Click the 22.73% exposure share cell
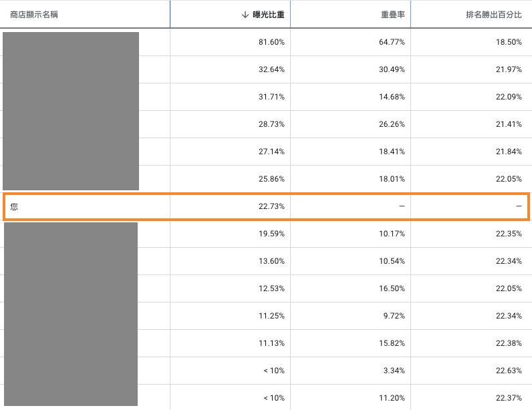532x410 pixels. coord(231,206)
